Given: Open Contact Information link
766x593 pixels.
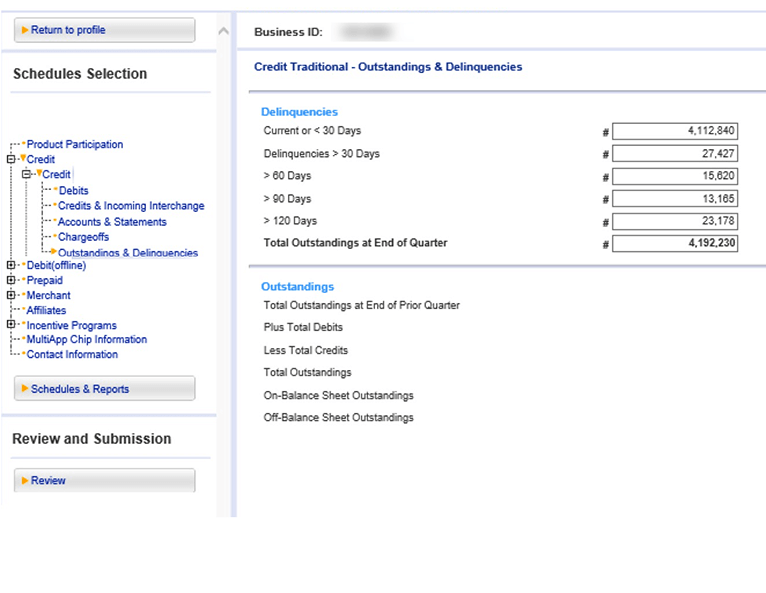Looking at the screenshot, I should click(x=72, y=355).
